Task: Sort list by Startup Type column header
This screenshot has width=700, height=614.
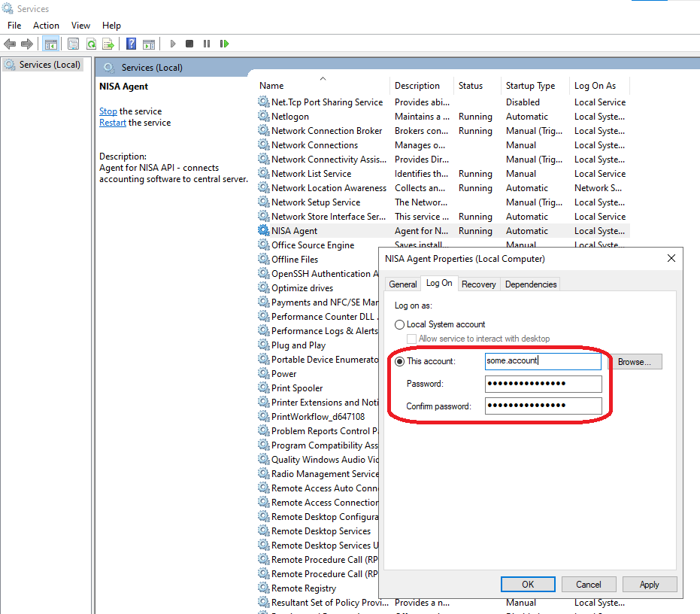Action: (x=530, y=86)
